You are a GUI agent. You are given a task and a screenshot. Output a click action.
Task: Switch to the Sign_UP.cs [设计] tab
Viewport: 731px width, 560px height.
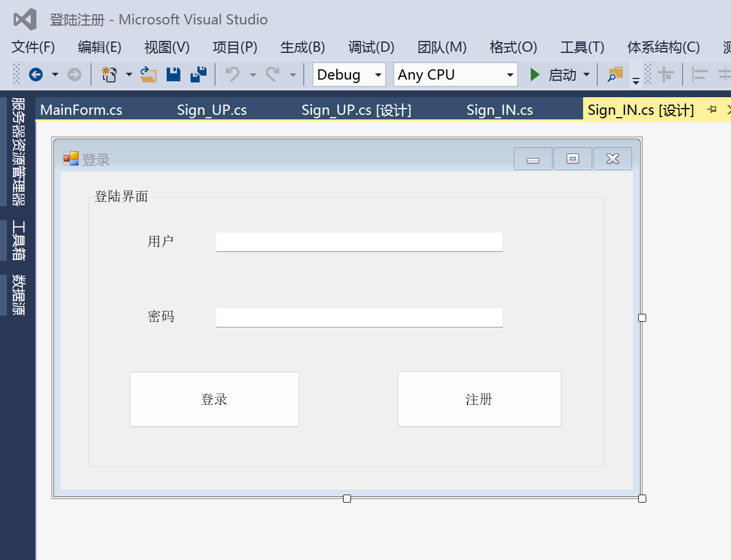coord(356,110)
